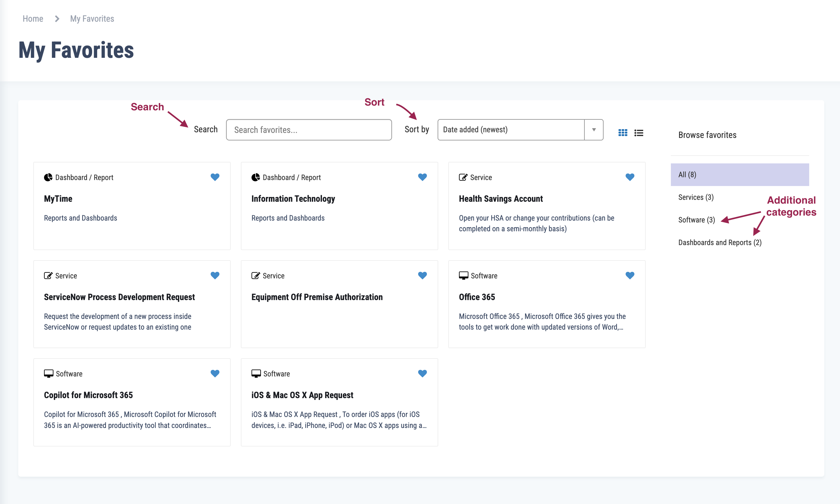Switch to grid view layout

[622, 133]
